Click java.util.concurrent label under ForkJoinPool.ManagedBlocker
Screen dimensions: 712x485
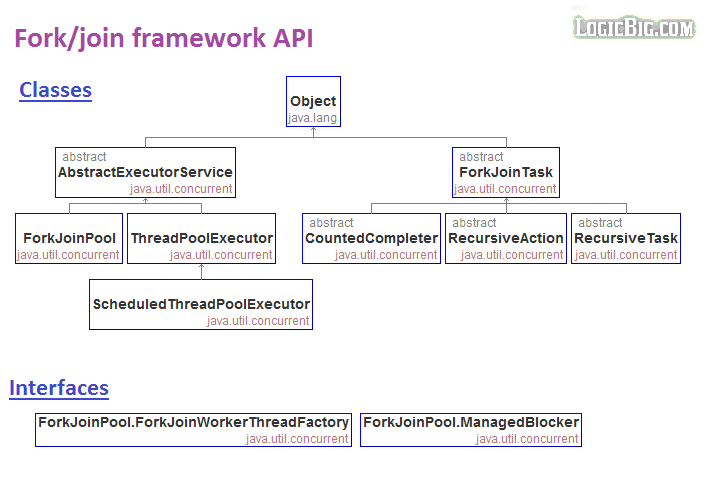click(x=526, y=438)
